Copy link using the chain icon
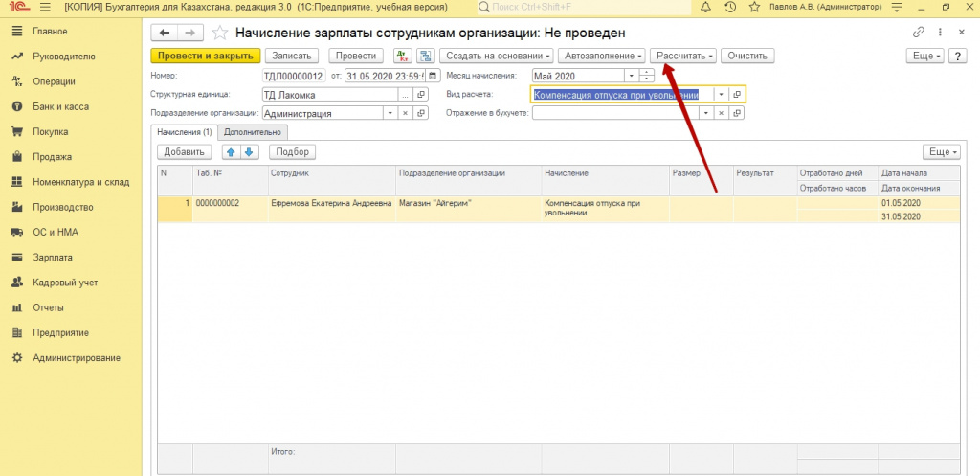This screenshot has width=980, height=476. point(919,33)
